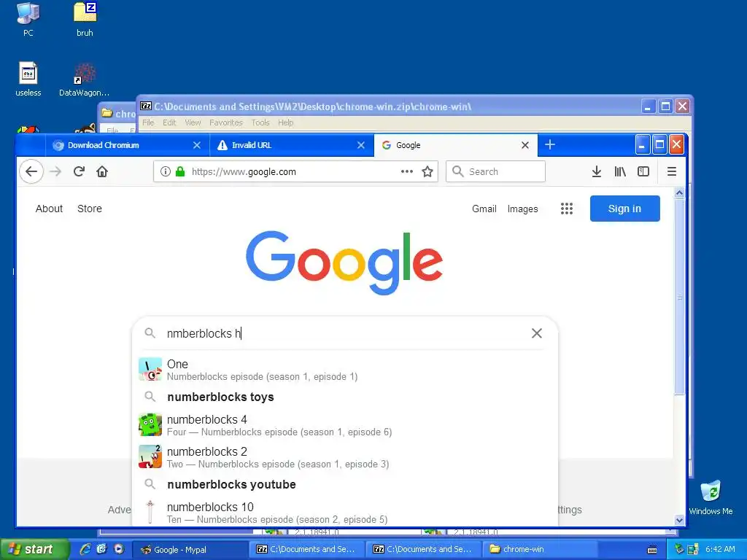Viewport: 747px width, 560px height.
Task: Open the browser home page icon
Action: point(102,171)
